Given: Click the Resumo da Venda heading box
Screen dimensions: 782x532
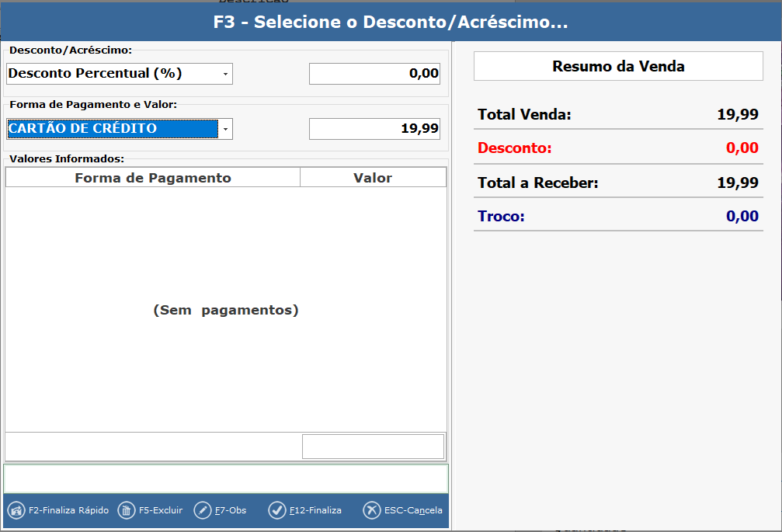Looking at the screenshot, I should (618, 66).
